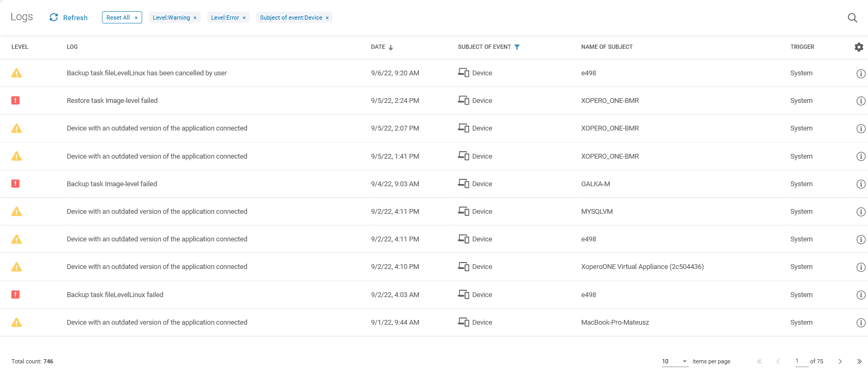This screenshot has width=868, height=374.
Task: Click the Refresh logs button
Action: tap(68, 18)
